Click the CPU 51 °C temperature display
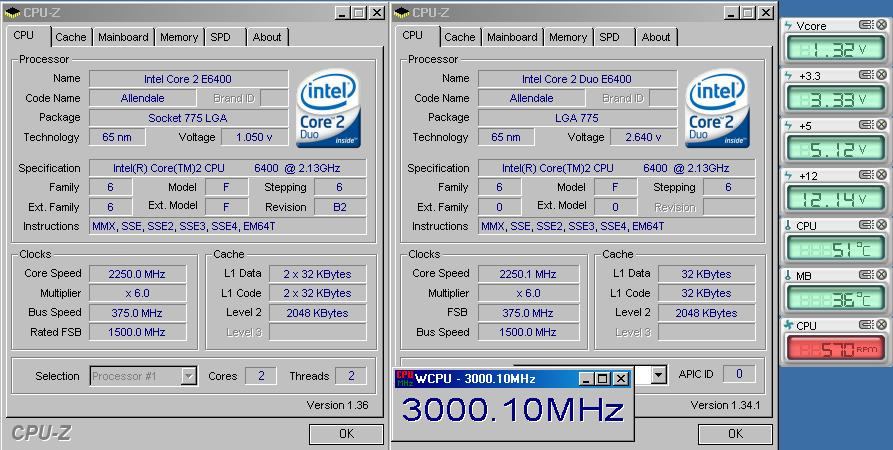This screenshot has width=893, height=450. pos(835,249)
